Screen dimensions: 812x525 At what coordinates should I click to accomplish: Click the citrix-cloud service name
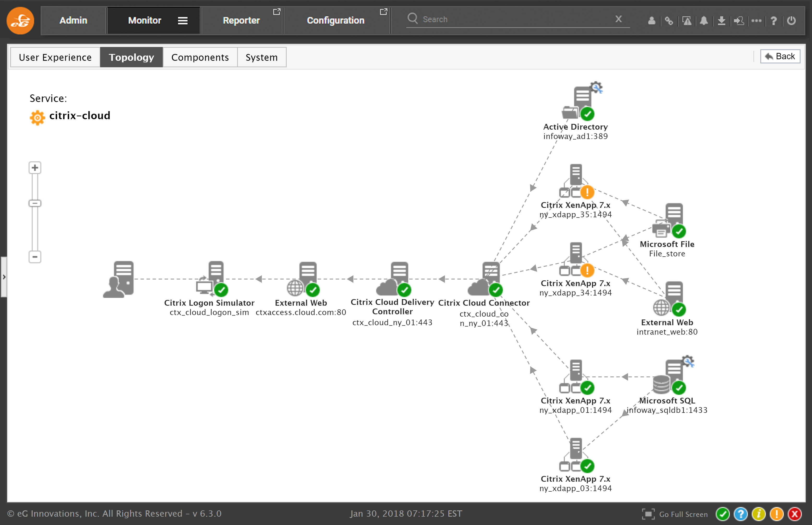(x=80, y=116)
